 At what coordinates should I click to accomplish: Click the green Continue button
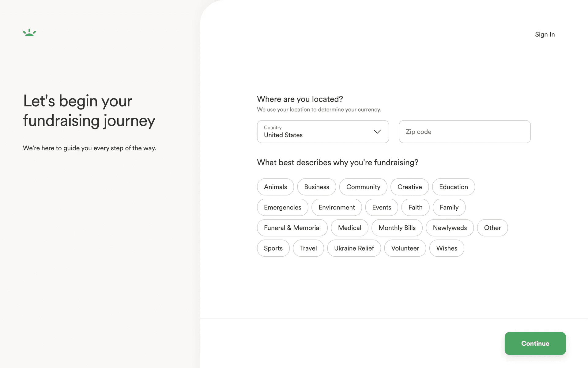[x=535, y=343]
